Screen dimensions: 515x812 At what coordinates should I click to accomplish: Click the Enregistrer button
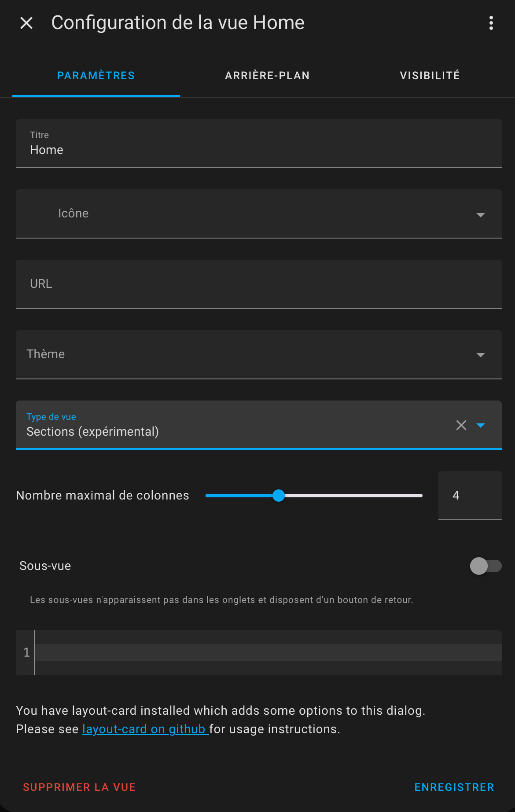(x=454, y=787)
